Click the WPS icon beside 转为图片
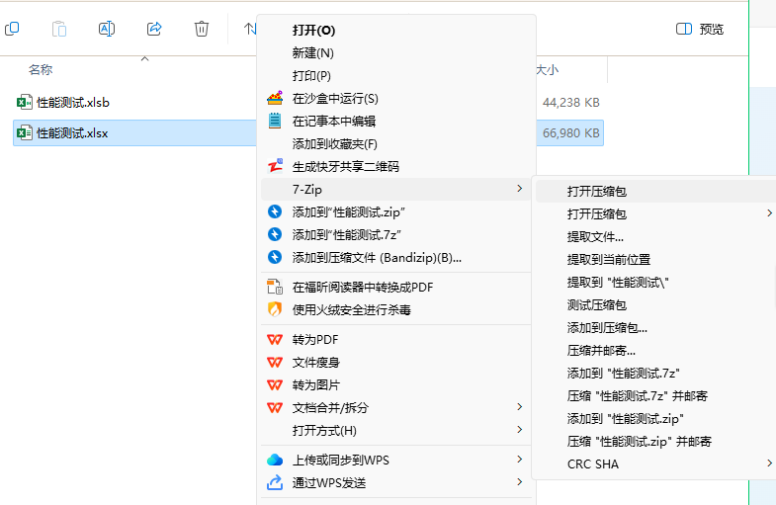776x505 pixels. pyautogui.click(x=275, y=385)
